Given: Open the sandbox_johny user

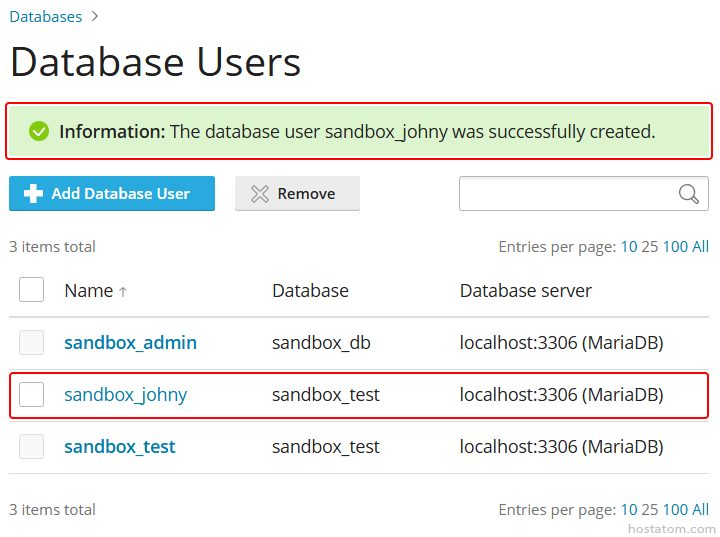Looking at the screenshot, I should click(x=125, y=395).
